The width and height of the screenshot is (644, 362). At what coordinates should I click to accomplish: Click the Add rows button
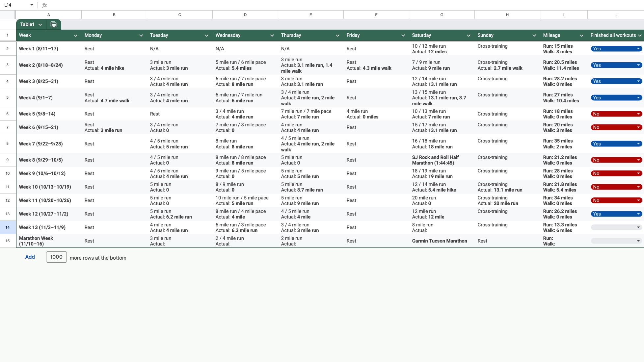tap(30, 257)
